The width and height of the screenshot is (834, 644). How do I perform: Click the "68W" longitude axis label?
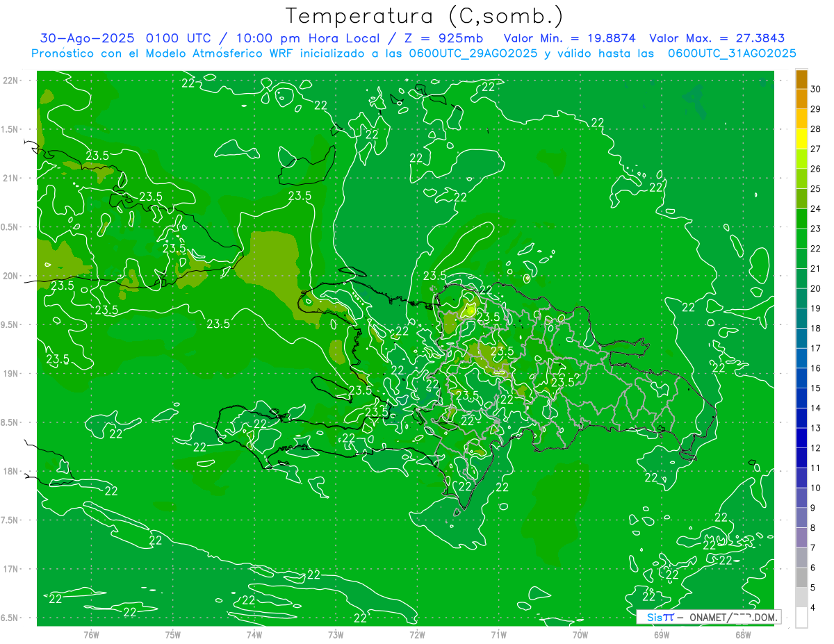[743, 634]
